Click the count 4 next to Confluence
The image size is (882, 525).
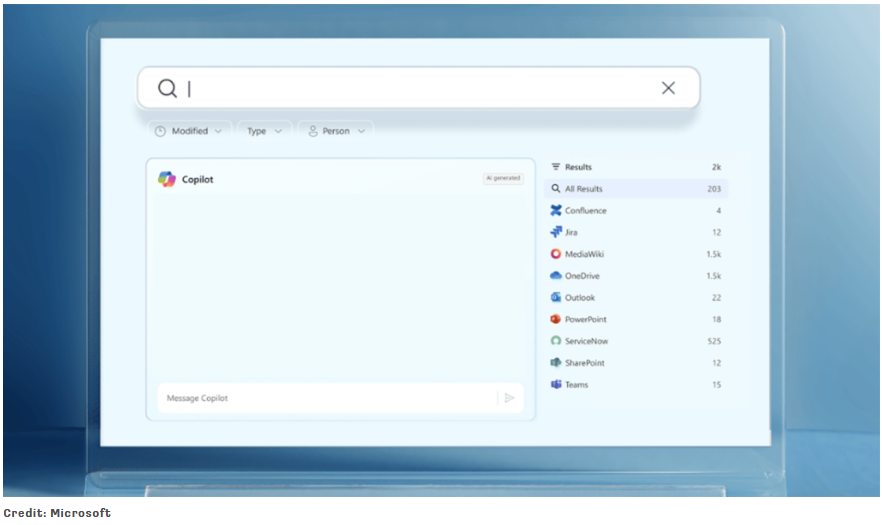click(718, 210)
